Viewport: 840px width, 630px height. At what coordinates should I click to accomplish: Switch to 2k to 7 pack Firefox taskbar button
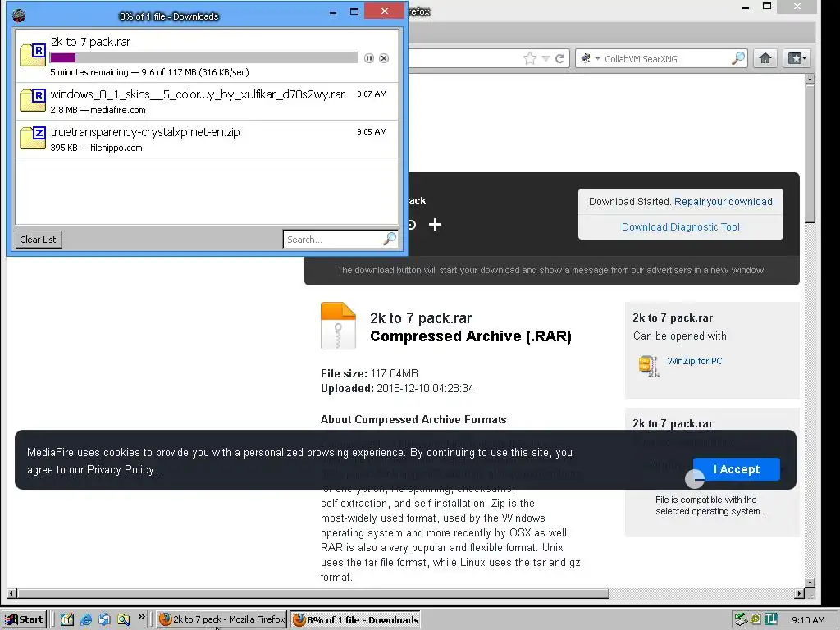[221, 619]
